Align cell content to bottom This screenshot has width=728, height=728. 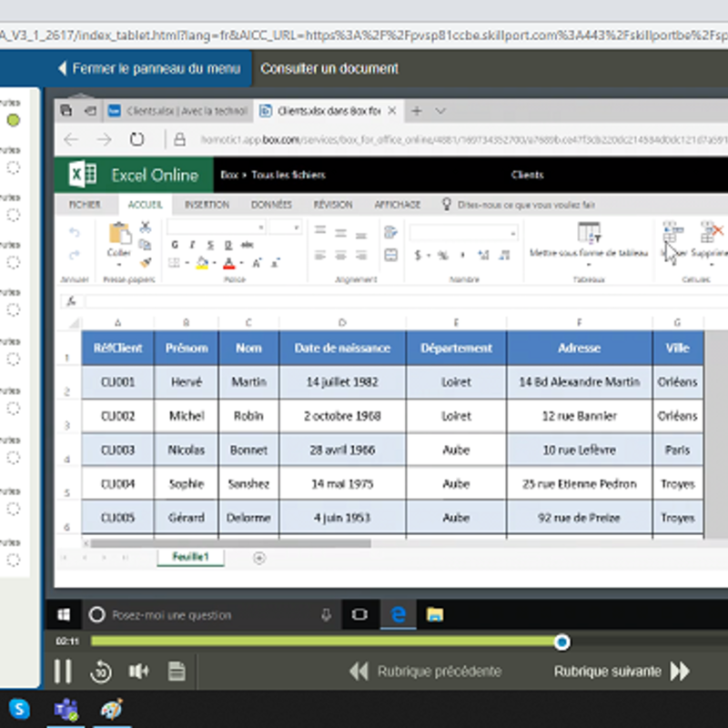[361, 235]
